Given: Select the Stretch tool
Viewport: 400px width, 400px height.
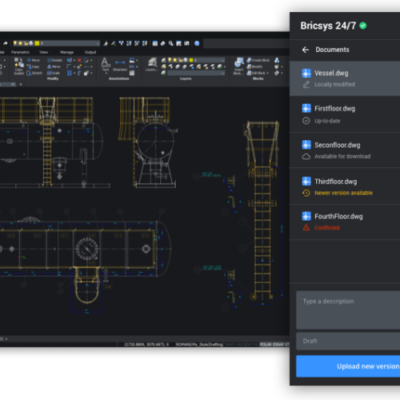Looking at the screenshot, I should pos(35,73).
